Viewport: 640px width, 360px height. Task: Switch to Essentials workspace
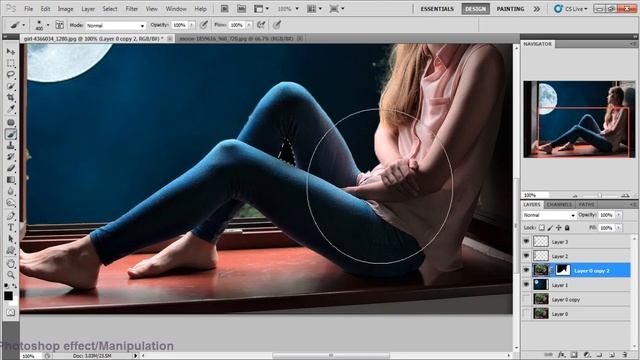pyautogui.click(x=437, y=9)
